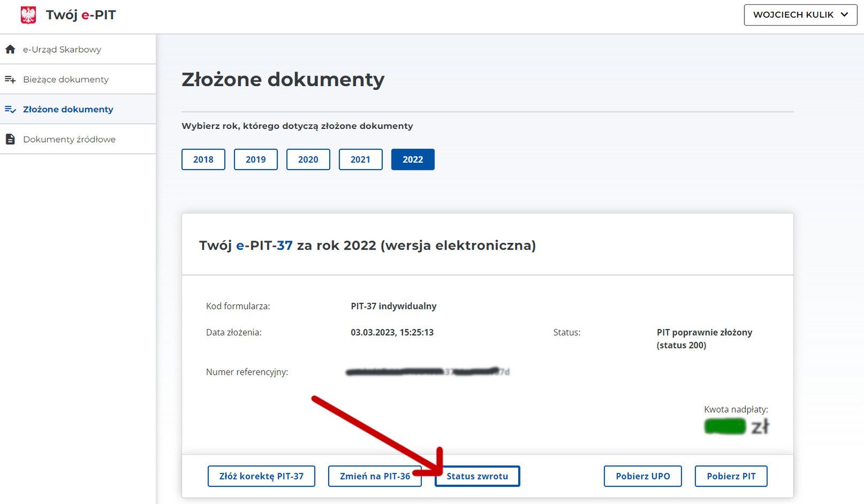The height and width of the screenshot is (504, 864).
Task: Click the Twój e-PIT eagle logo
Action: [28, 14]
